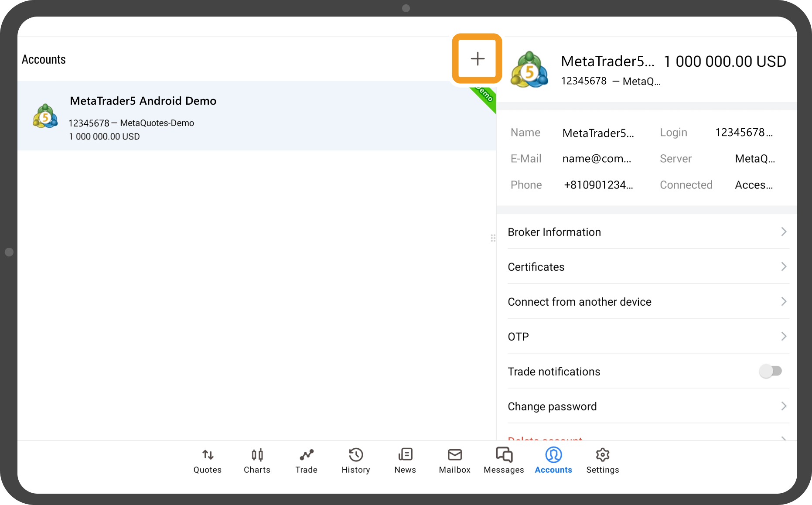Open the Quotes tab icon
This screenshot has height=505, width=812.
[x=208, y=455]
